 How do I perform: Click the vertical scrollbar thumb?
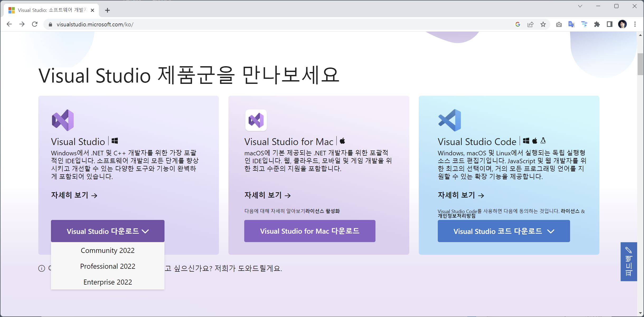(640, 64)
